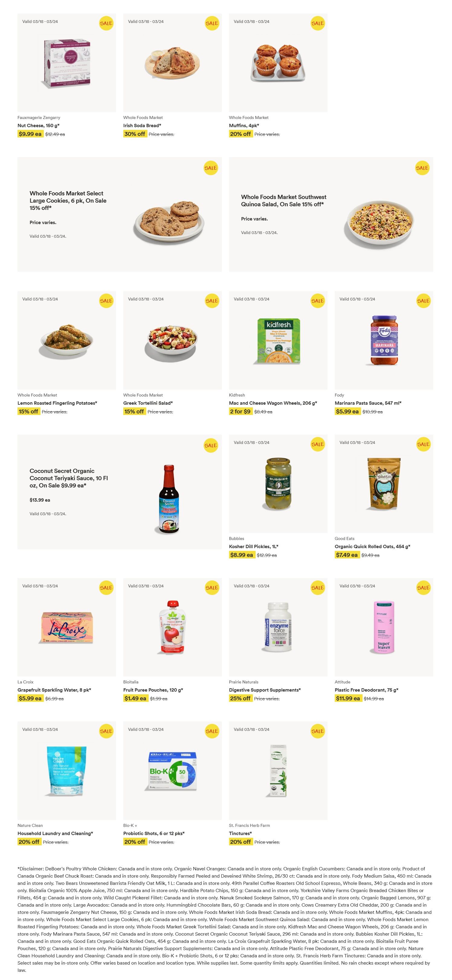The image size is (452, 980).
Task: Click the SALE badge on the La Croix tile
Action: tap(106, 588)
